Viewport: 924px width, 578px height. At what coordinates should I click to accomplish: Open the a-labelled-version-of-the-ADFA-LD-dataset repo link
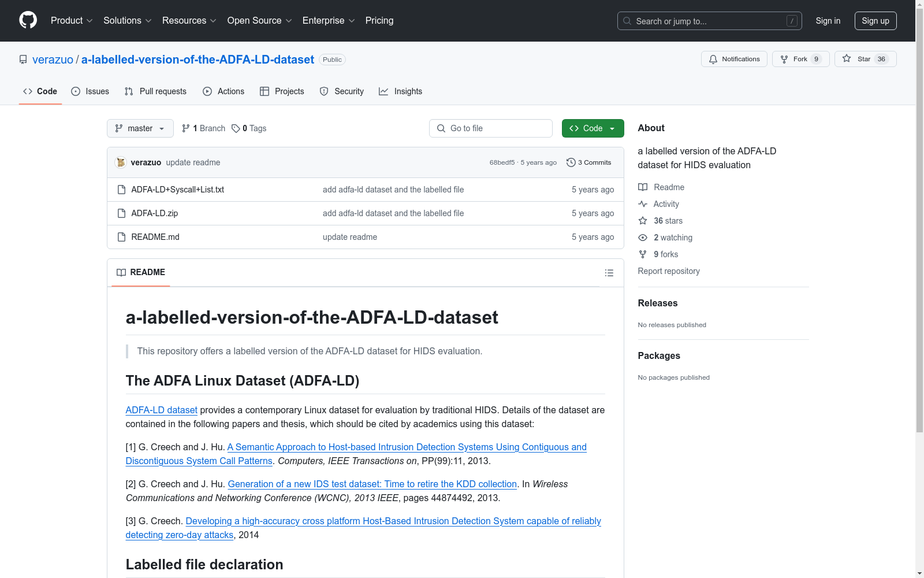(198, 60)
